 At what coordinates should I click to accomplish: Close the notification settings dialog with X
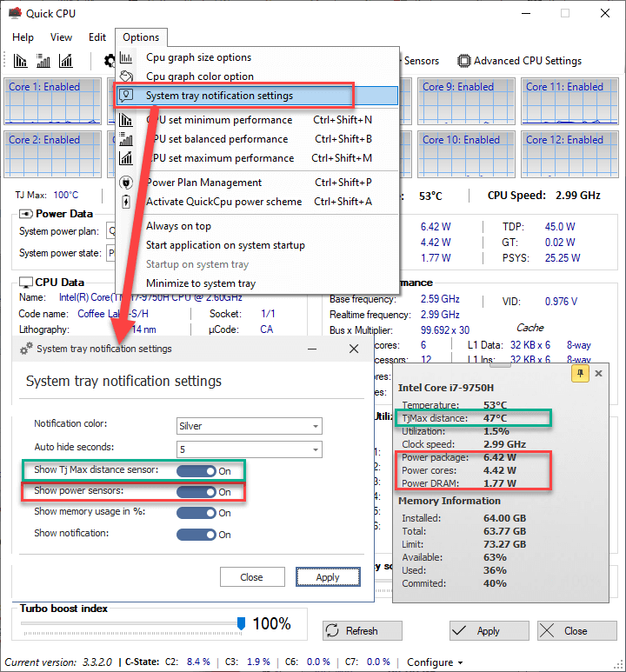click(x=354, y=349)
